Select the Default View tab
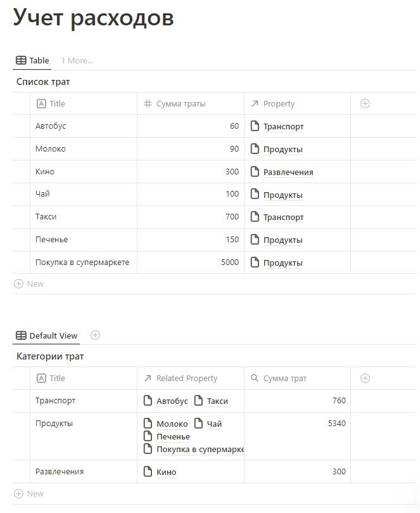420x513 pixels. click(46, 335)
